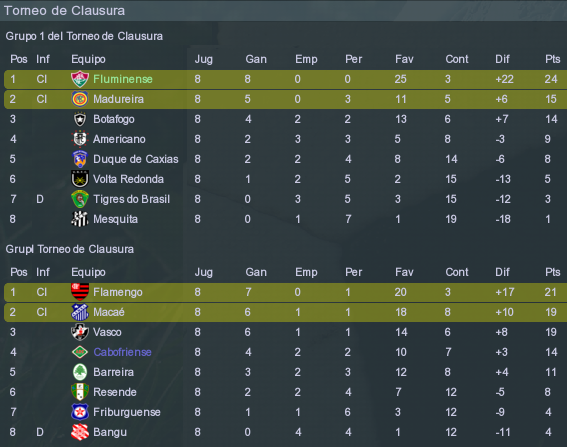The height and width of the screenshot is (447, 567).
Task: Click the Torneo de Clausura title header
Action: tap(64, 10)
